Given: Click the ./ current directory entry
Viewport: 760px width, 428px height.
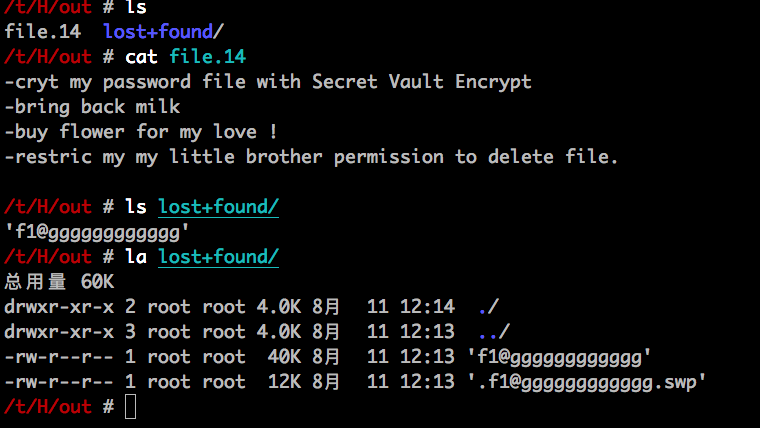Looking at the screenshot, I should [x=489, y=307].
